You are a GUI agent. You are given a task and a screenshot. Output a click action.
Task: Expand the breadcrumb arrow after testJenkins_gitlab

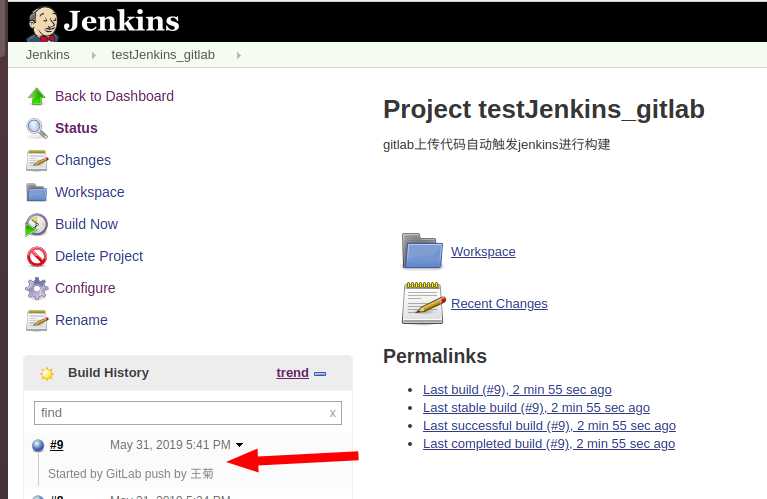click(239, 55)
